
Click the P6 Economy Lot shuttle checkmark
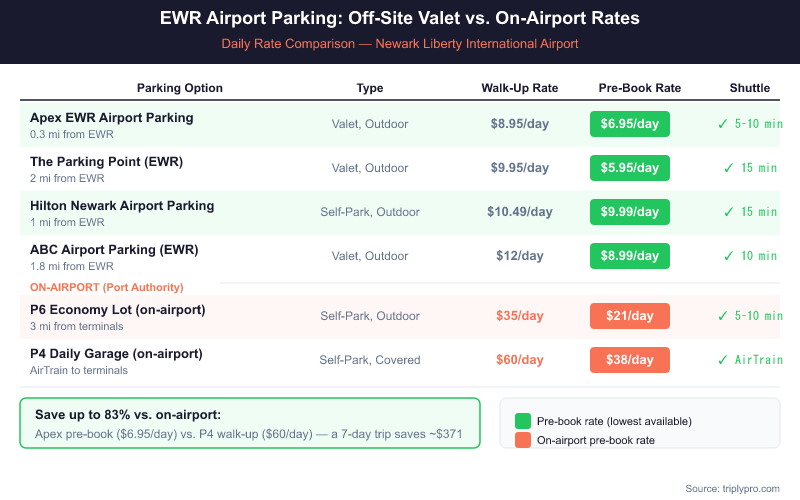pyautogui.click(x=722, y=316)
